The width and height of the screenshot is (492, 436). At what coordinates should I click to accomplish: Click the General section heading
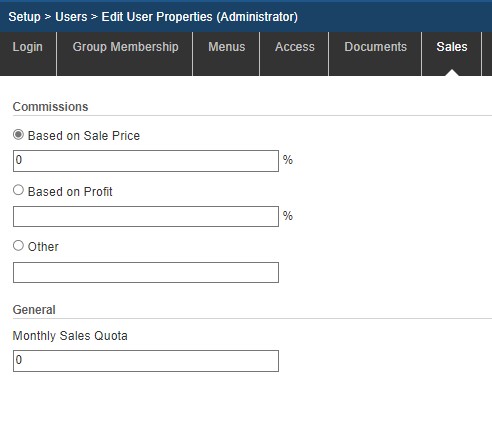[34, 310]
